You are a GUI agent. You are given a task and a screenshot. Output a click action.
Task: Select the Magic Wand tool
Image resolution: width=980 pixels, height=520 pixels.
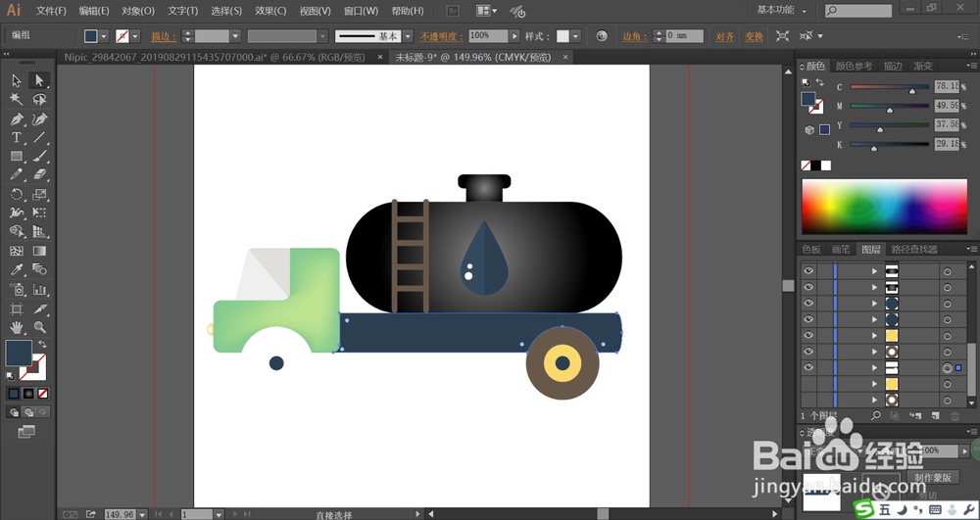click(17, 99)
